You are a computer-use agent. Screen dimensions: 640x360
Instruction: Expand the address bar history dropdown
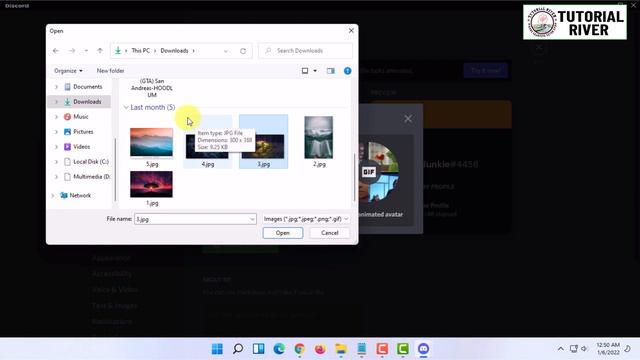coord(226,51)
